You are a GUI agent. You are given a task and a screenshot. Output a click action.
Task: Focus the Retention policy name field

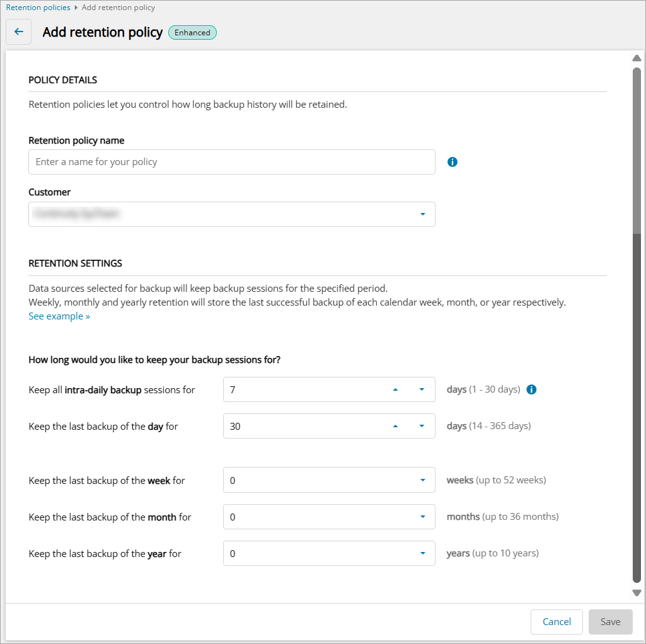pyautogui.click(x=231, y=162)
